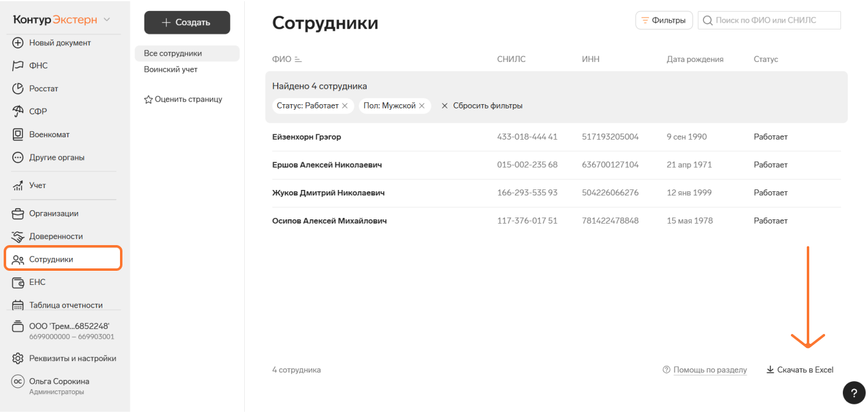Click the Реквизиты и настройки gear icon
The width and height of the screenshot is (868, 413).
coord(18,358)
